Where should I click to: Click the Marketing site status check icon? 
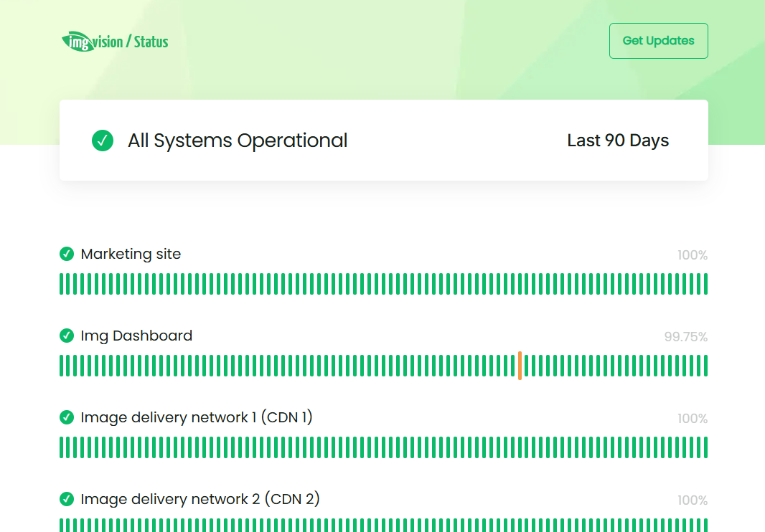tap(67, 254)
